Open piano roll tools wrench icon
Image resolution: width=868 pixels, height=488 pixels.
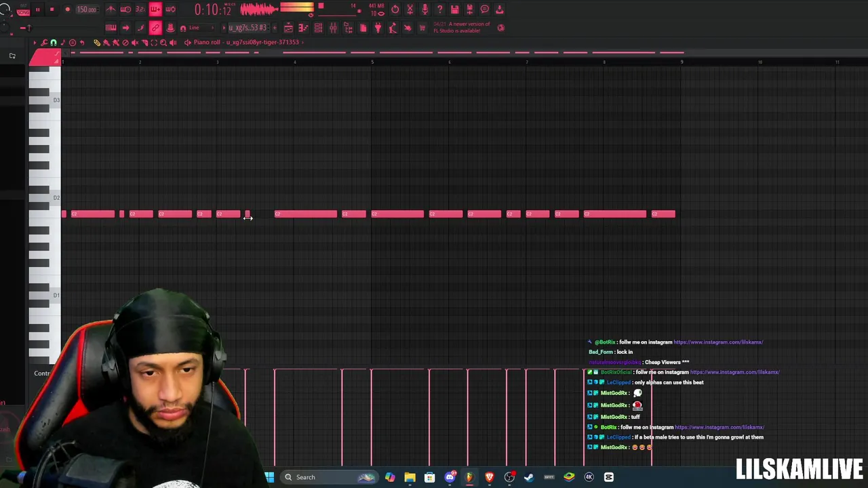(x=44, y=43)
